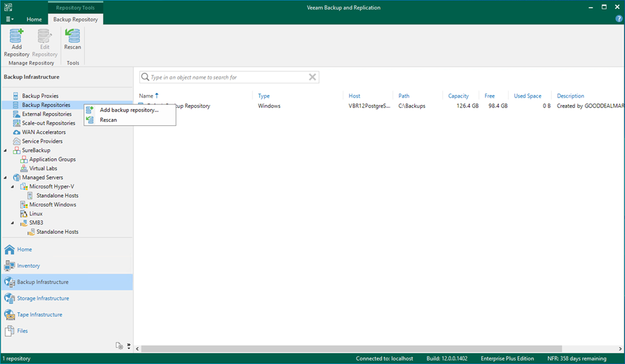Clear the search box with X
Image resolution: width=625 pixels, height=364 pixels.
(x=312, y=77)
